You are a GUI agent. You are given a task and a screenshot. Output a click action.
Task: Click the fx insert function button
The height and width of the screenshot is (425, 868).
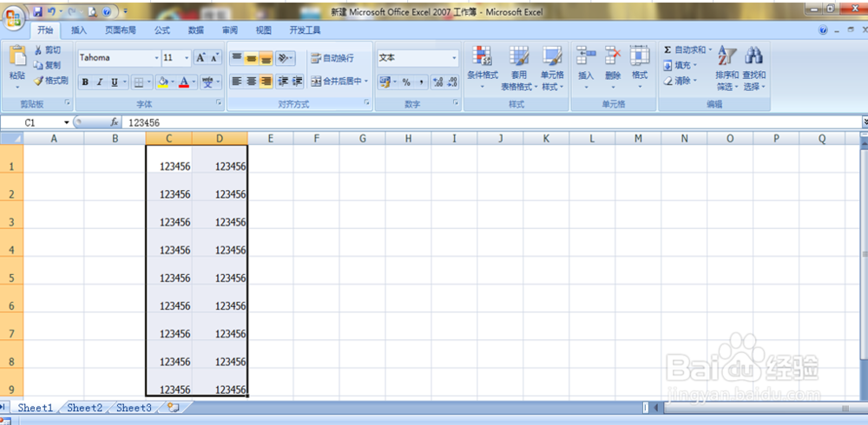point(115,122)
